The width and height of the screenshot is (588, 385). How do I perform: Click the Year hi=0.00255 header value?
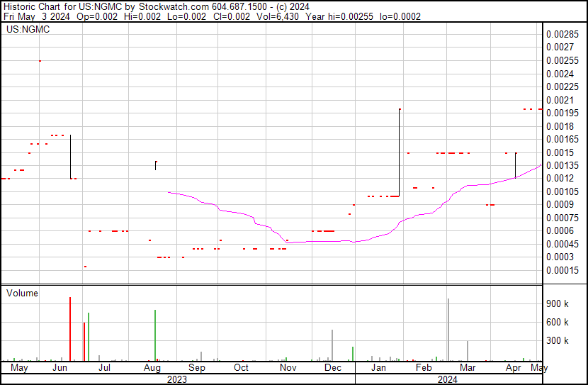click(x=339, y=16)
